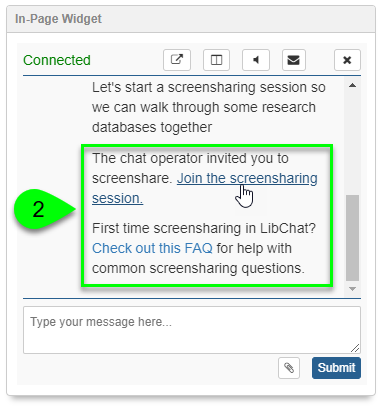Click the green Connected status label
The image size is (381, 407).
[57, 60]
